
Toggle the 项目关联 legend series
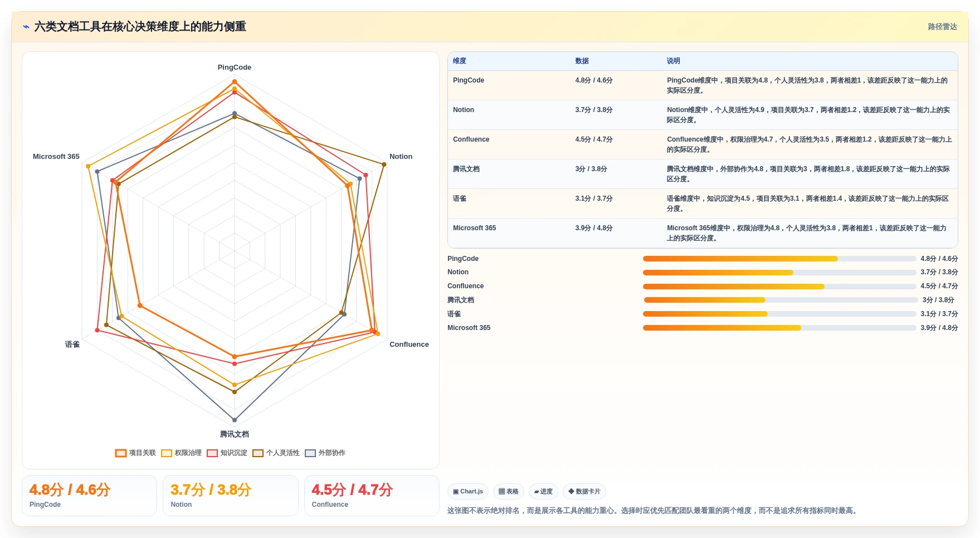point(135,453)
